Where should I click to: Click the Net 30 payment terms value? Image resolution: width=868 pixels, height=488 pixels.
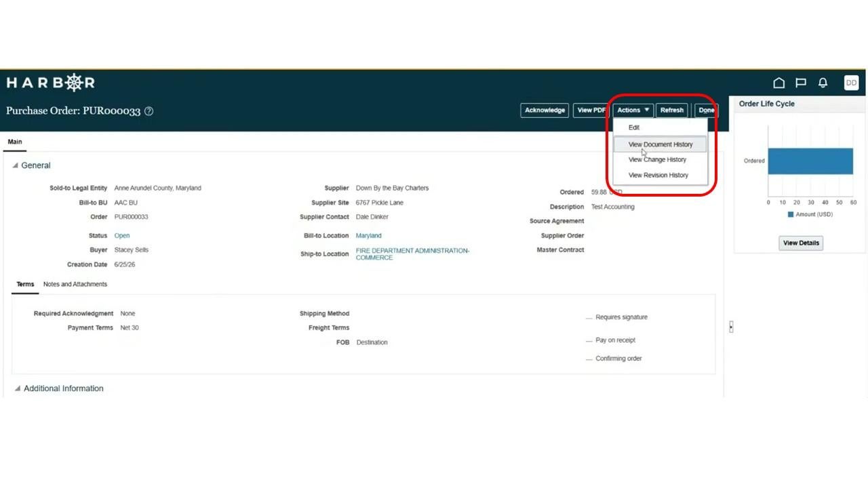click(x=130, y=328)
